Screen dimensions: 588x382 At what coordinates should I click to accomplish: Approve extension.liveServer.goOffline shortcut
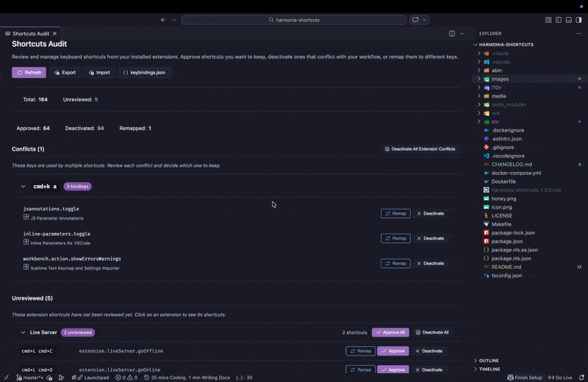click(393, 351)
